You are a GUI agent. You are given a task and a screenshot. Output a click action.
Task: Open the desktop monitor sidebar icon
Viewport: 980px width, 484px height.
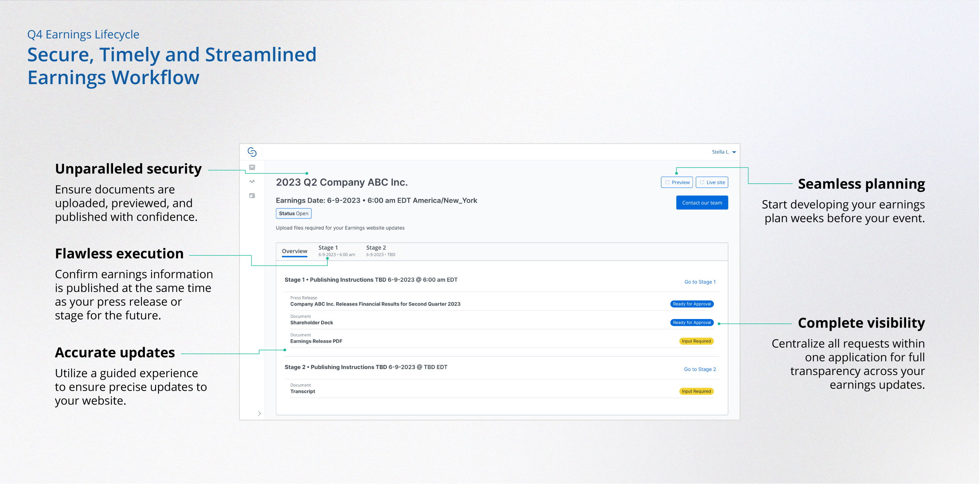tap(252, 168)
